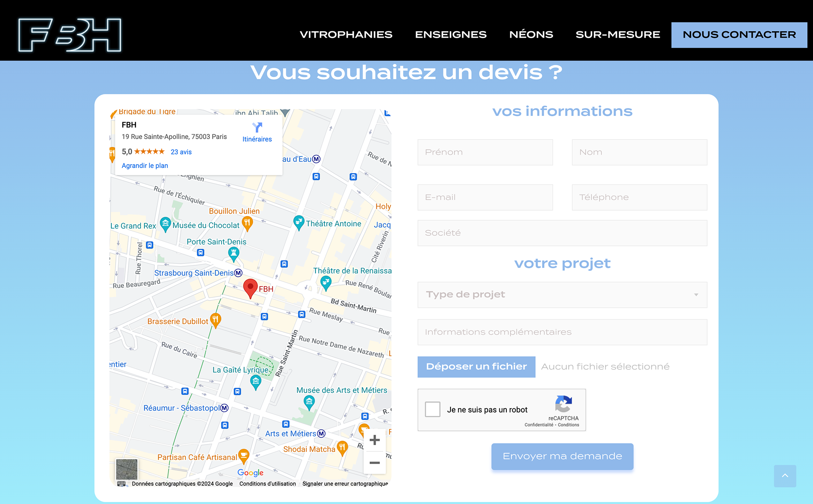Click the Rue Notre Dame de Nazareth label
This screenshot has height=504, width=813.
(x=341, y=347)
